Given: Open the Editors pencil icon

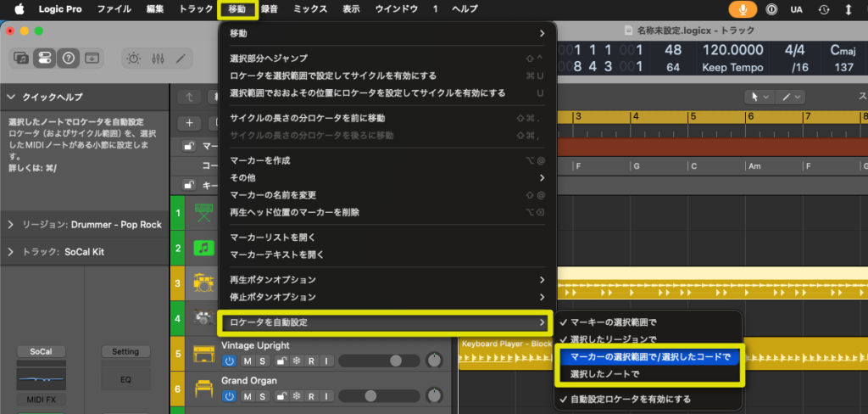Looking at the screenshot, I should (181, 58).
